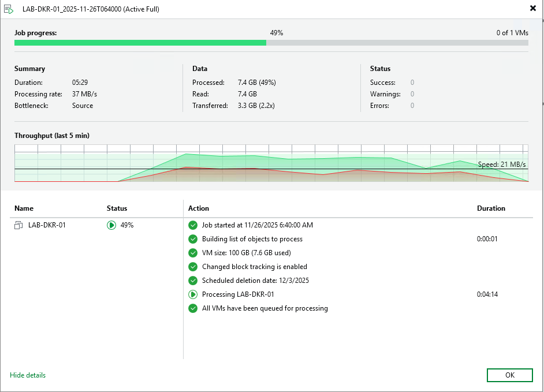Close the job progress dialog
The image size is (544, 392).
point(532,9)
